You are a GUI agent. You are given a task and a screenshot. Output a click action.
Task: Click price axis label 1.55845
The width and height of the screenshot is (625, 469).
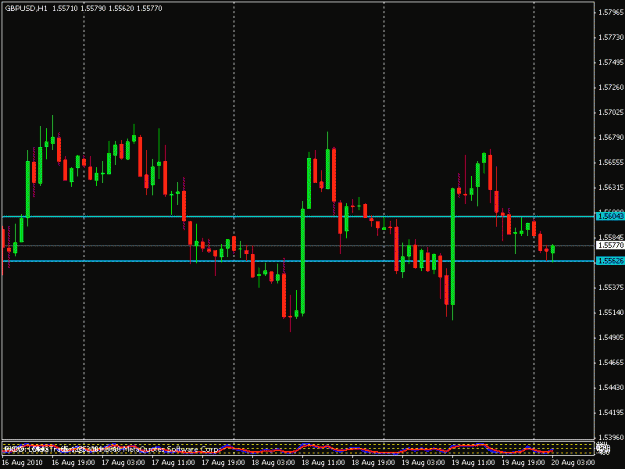(x=611, y=237)
